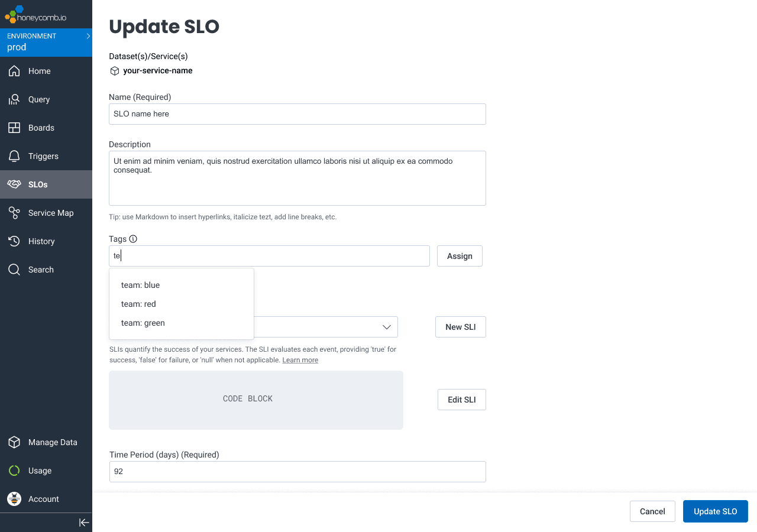Viewport: 757px width, 532px height.
Task: Click the Triggers bell icon
Action: pos(14,155)
